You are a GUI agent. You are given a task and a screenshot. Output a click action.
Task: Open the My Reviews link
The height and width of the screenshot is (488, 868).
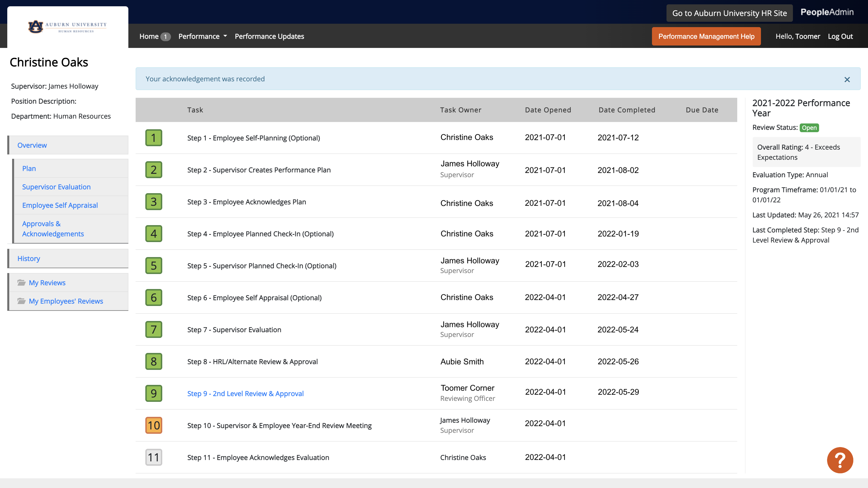[47, 283]
